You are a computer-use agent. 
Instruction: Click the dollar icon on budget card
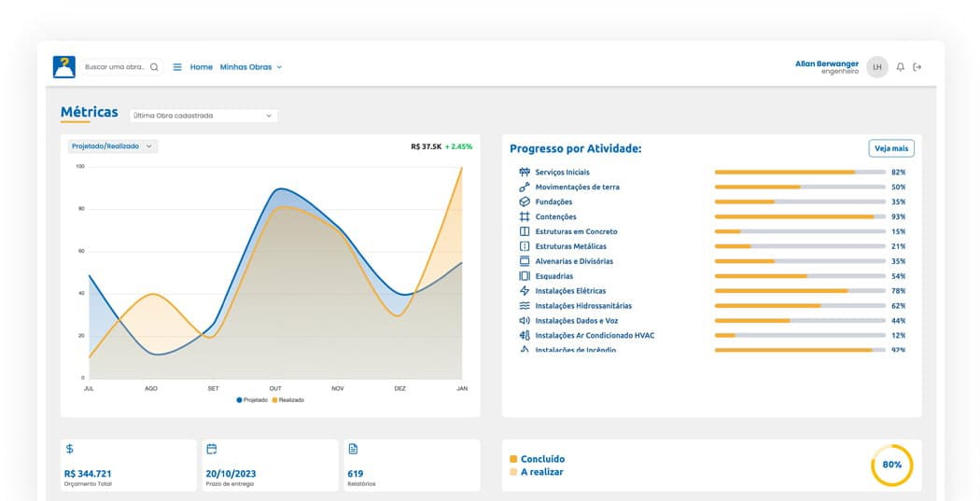point(69,449)
